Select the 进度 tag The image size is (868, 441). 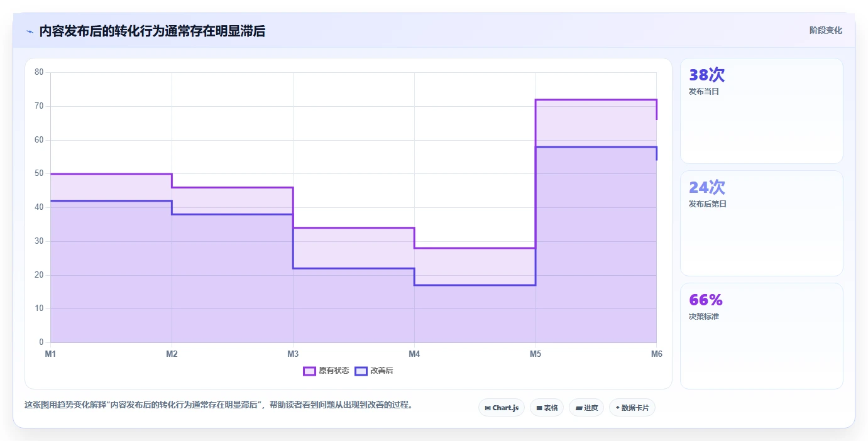click(x=586, y=408)
